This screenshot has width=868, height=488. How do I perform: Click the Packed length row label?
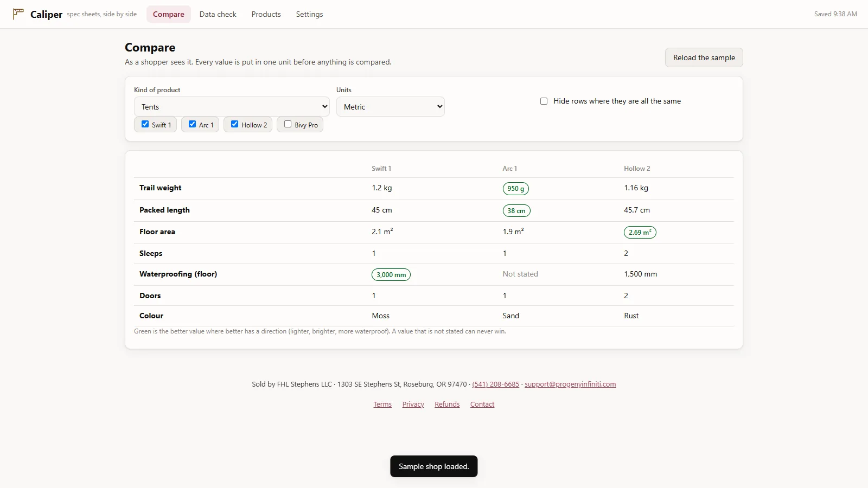164,210
